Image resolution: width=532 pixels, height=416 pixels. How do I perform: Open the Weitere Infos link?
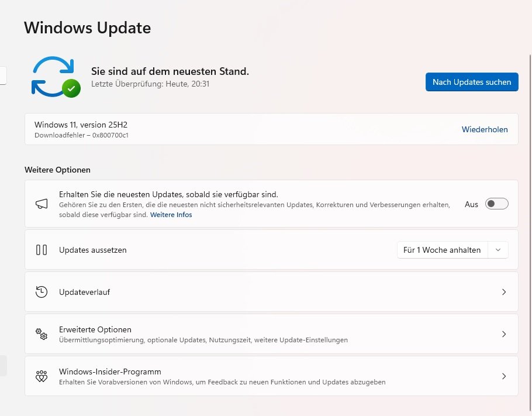tap(171, 215)
